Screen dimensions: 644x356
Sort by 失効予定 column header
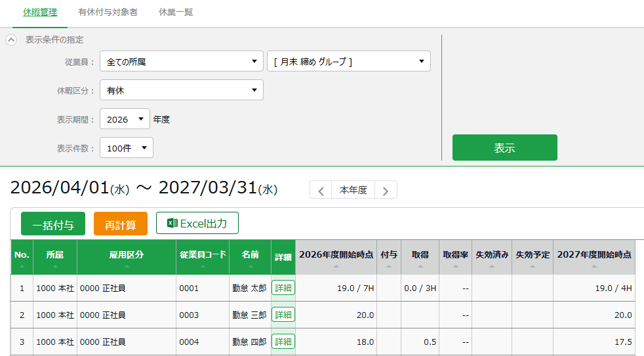point(533,257)
